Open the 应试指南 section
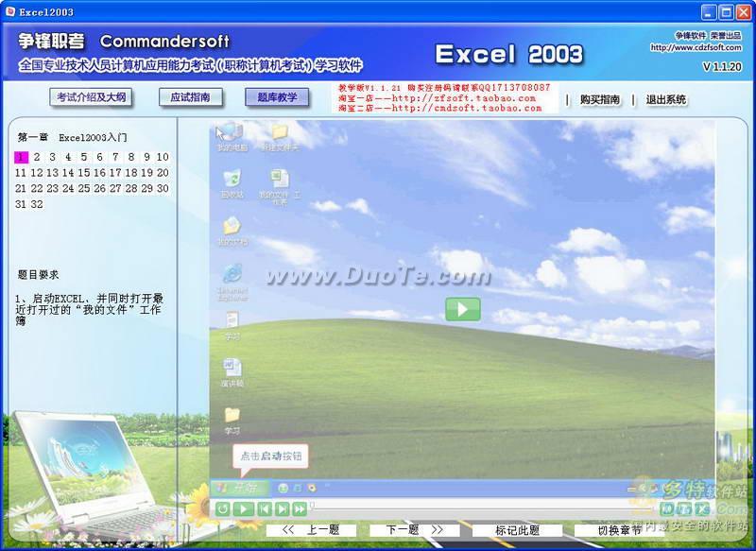 coord(191,97)
